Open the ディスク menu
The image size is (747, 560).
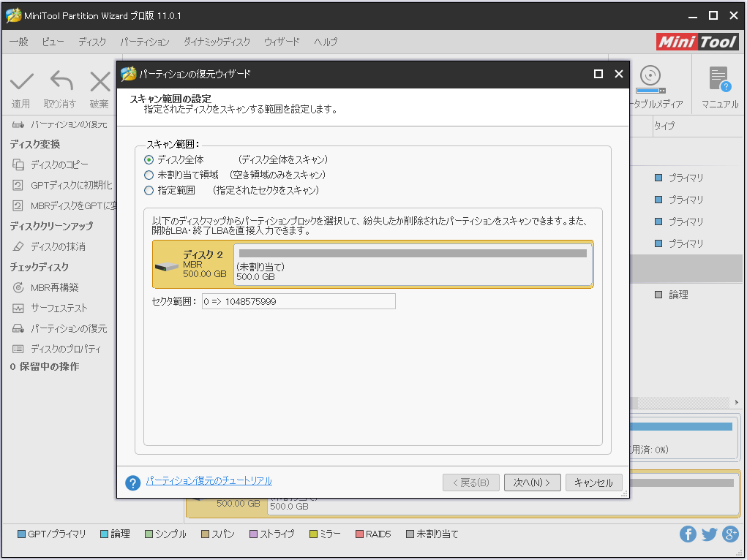click(x=92, y=42)
